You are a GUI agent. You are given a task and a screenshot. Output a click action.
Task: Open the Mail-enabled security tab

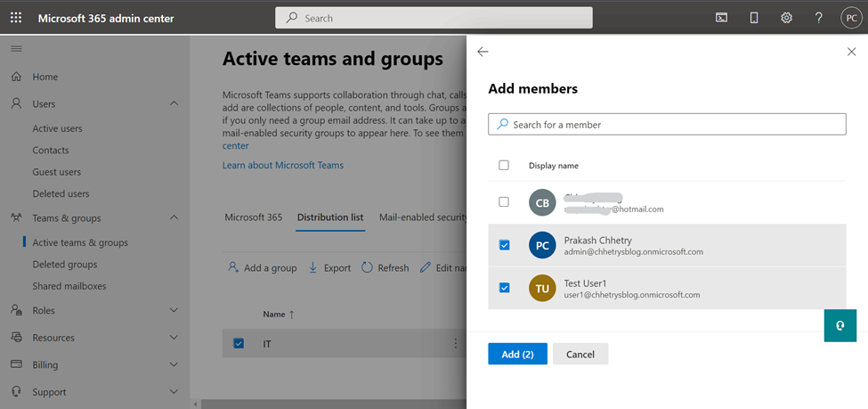(422, 217)
